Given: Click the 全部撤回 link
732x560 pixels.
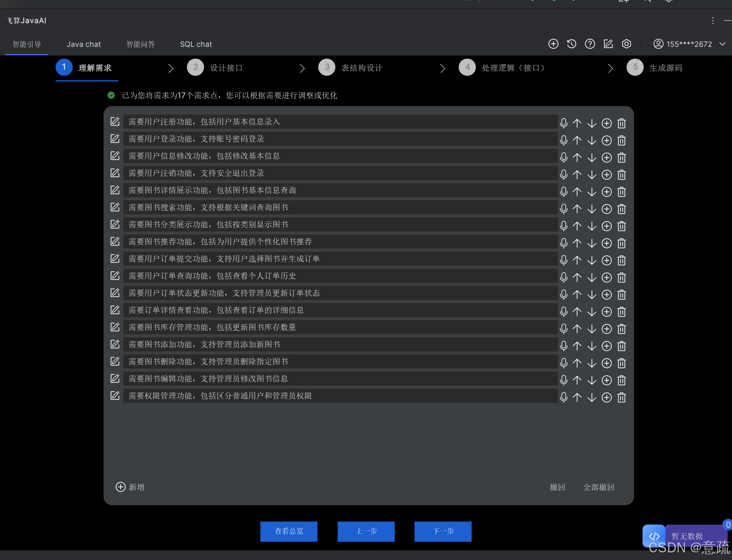Looking at the screenshot, I should [598, 487].
